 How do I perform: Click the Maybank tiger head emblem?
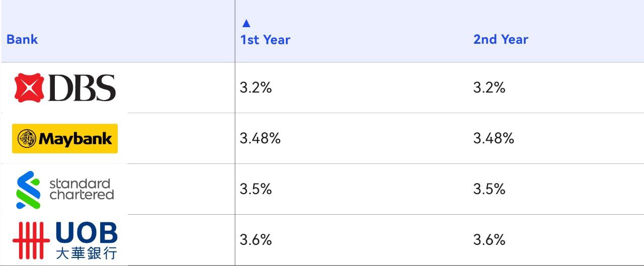click(x=27, y=138)
